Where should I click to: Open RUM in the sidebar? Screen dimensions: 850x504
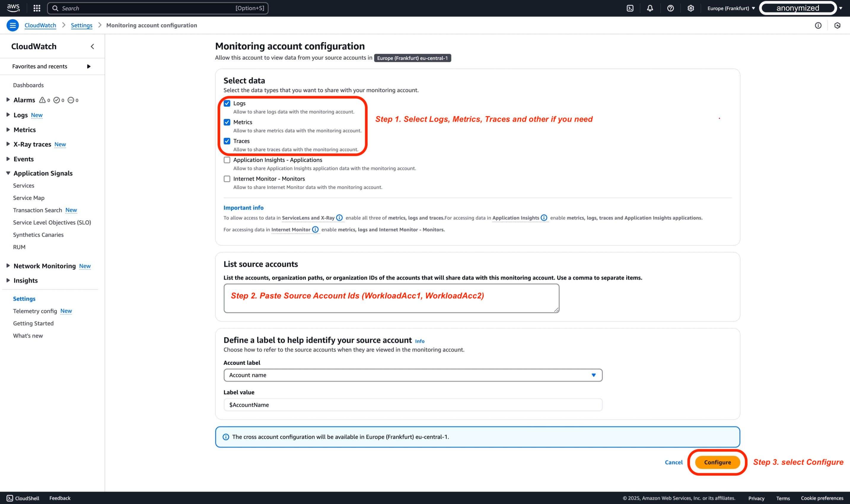tap(19, 247)
